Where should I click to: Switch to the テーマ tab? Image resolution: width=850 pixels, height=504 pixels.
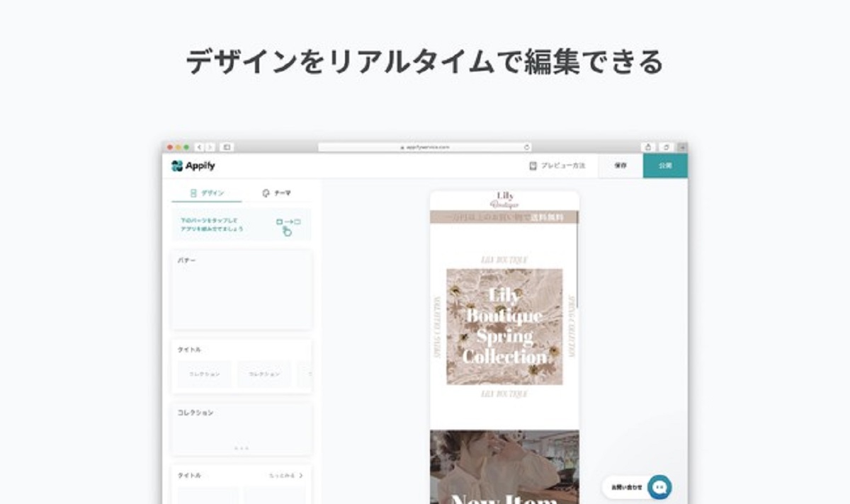point(276,193)
